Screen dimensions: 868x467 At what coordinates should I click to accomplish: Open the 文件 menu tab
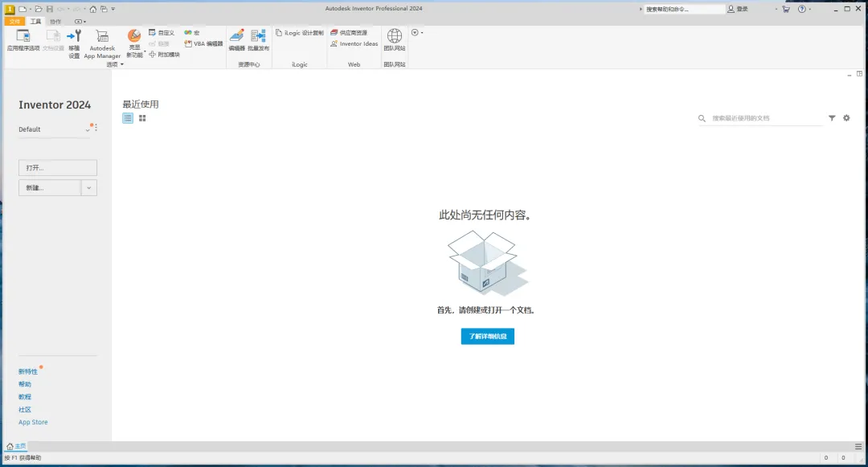pos(14,22)
